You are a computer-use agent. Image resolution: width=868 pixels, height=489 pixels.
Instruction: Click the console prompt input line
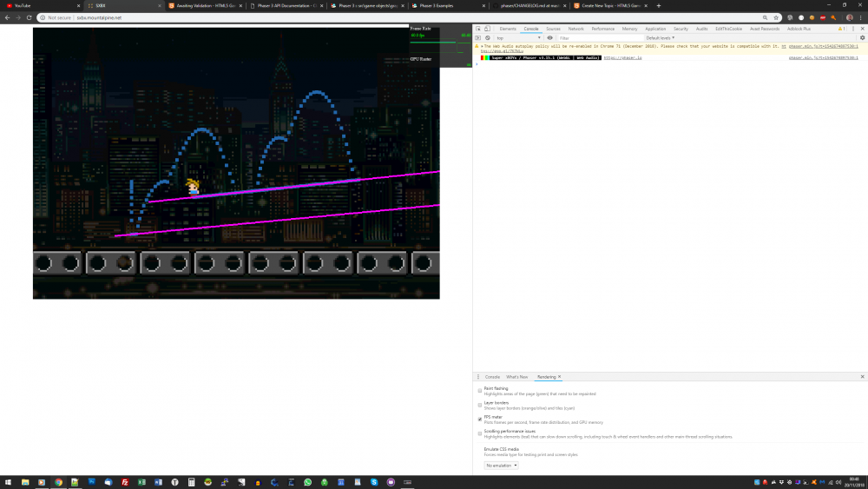(670, 64)
